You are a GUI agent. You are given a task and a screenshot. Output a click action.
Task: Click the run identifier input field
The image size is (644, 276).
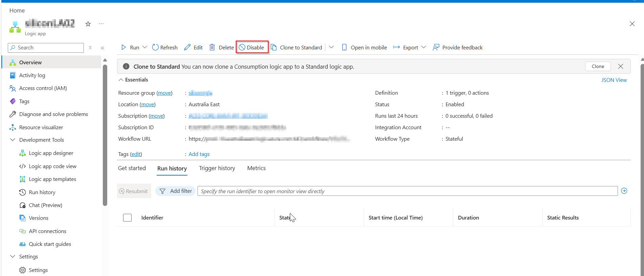coord(408,191)
